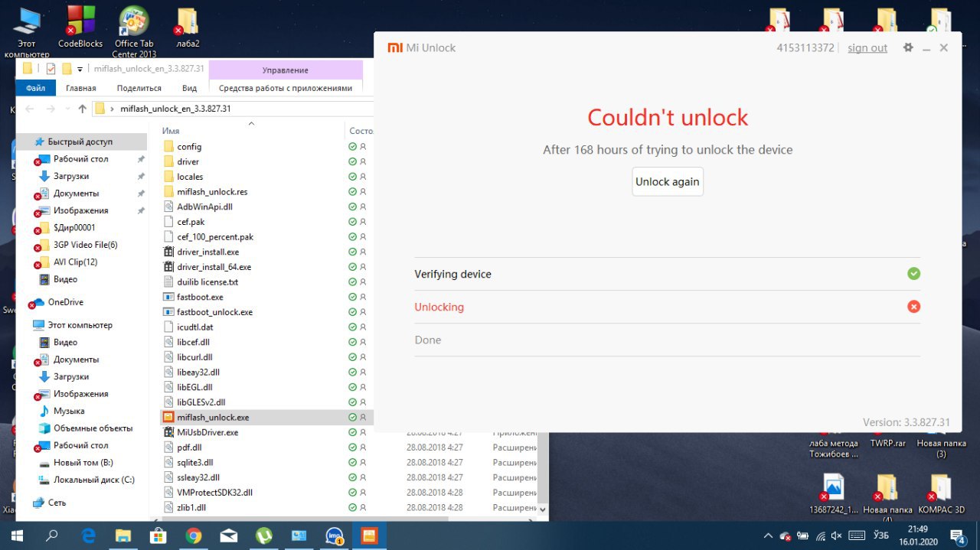This screenshot has width=980, height=550.
Task: Open Локальный диск (C:) drive
Action: tap(94, 480)
